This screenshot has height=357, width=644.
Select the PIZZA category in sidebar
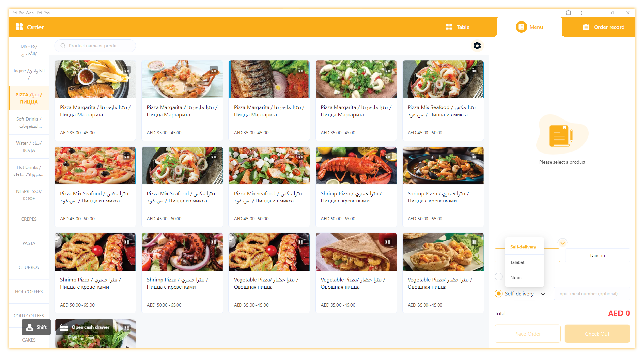click(29, 98)
